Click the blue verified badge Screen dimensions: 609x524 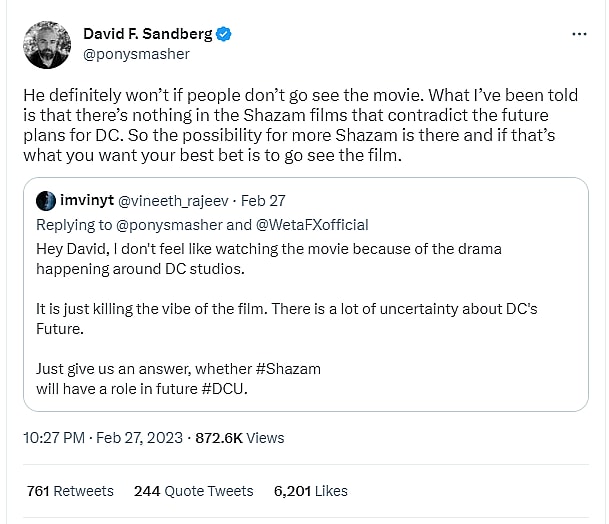(225, 35)
